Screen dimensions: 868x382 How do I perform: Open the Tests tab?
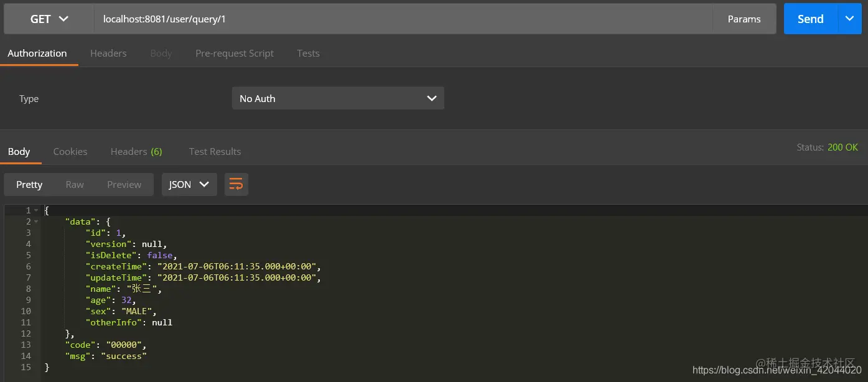click(308, 54)
